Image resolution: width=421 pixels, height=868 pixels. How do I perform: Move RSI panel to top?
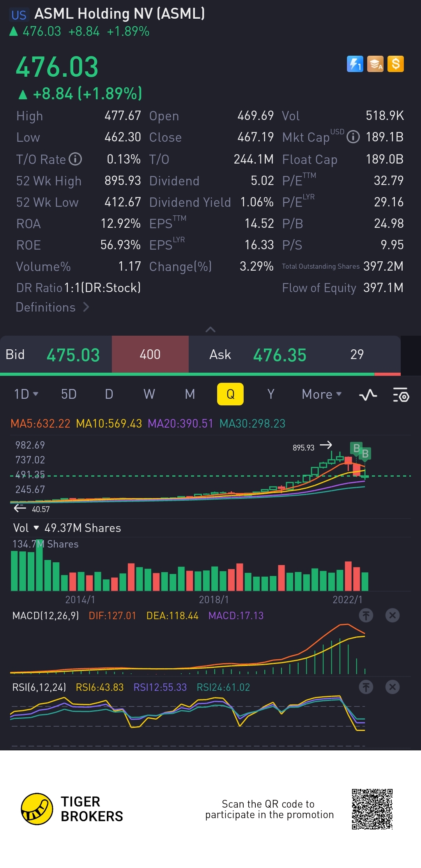coord(366,687)
